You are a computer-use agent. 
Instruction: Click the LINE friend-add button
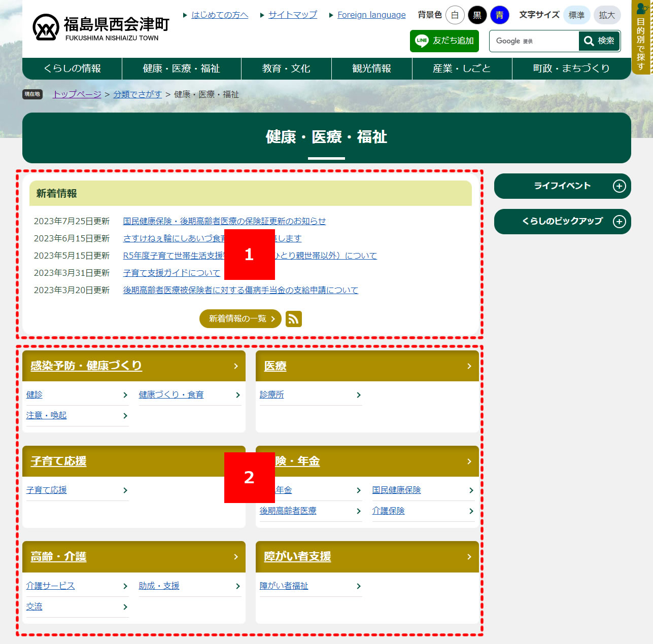(x=444, y=41)
